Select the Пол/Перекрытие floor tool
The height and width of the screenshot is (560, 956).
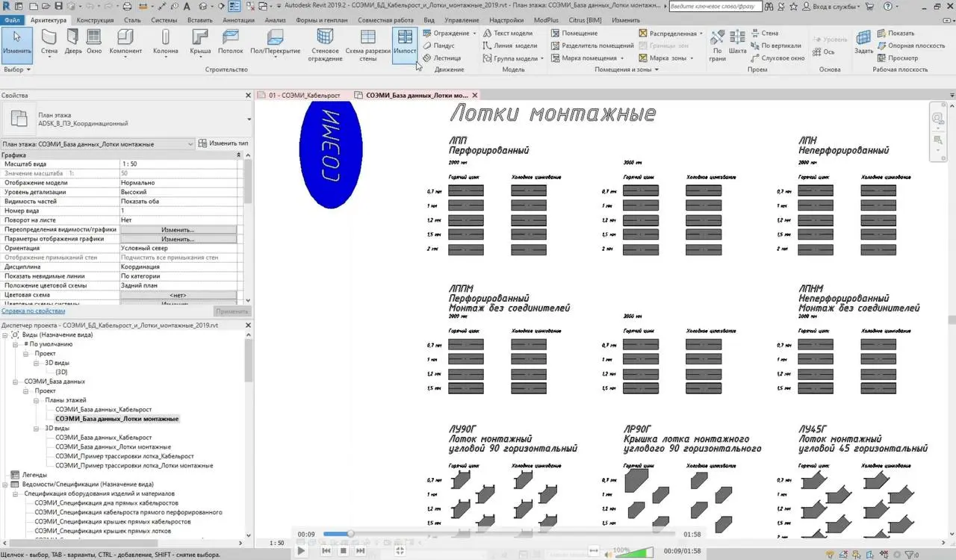point(275,43)
